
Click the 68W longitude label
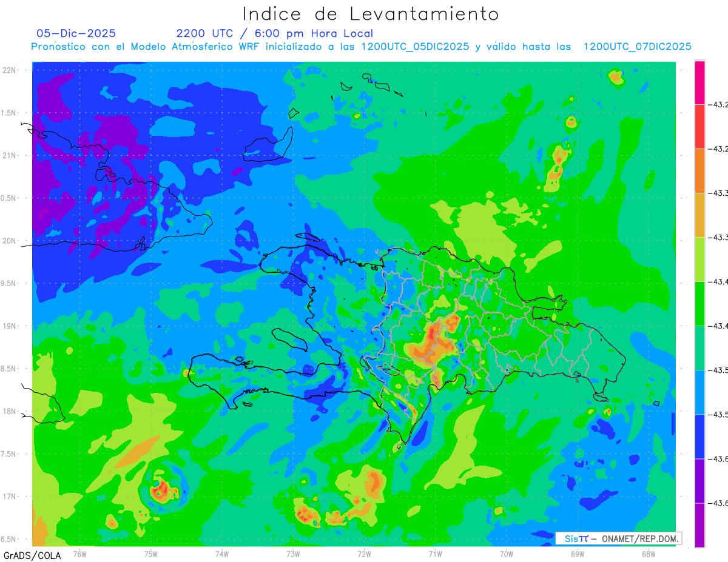point(649,554)
